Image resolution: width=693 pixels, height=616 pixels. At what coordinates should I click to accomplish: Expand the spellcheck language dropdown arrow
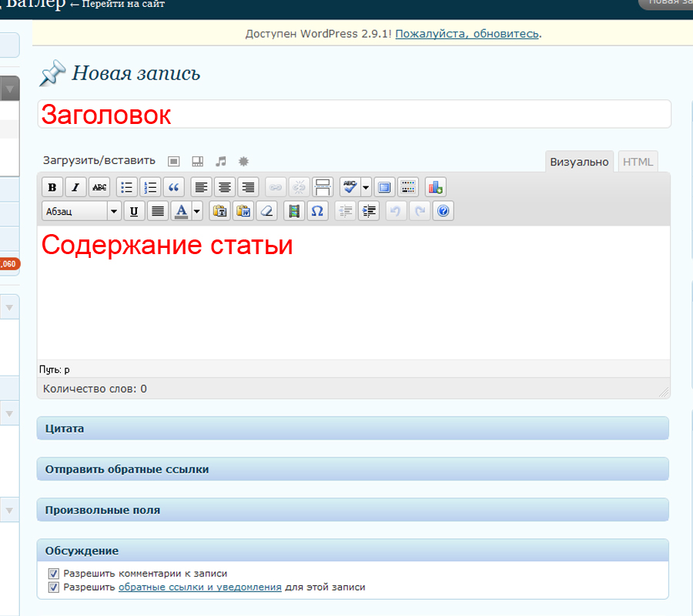pyautogui.click(x=366, y=187)
